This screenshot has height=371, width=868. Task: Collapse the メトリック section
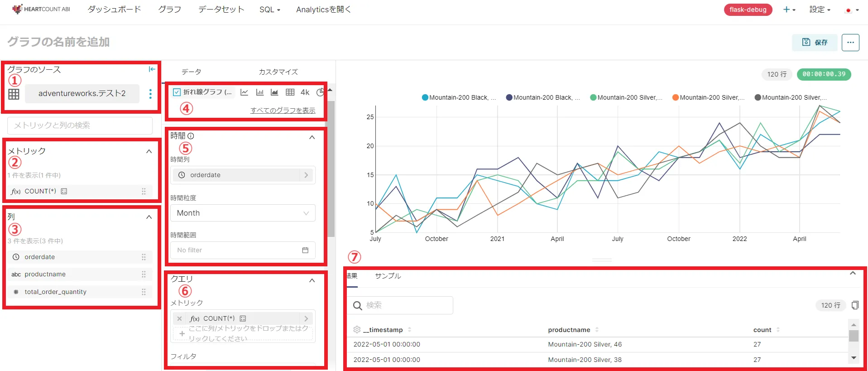[x=149, y=151]
